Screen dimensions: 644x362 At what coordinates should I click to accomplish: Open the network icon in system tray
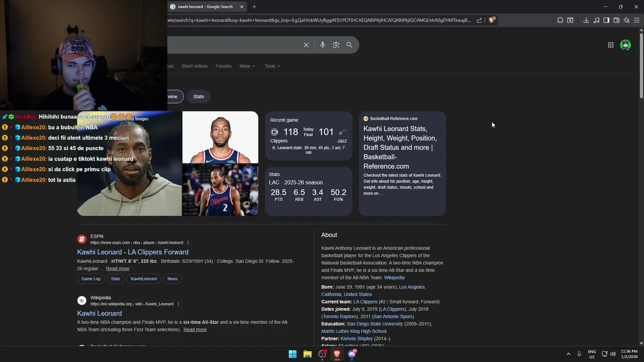(x=605, y=354)
